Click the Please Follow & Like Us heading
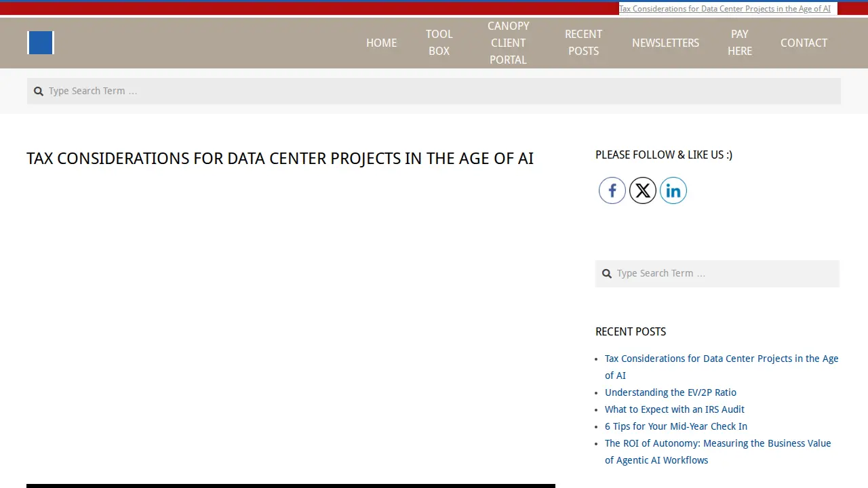 [x=664, y=155]
